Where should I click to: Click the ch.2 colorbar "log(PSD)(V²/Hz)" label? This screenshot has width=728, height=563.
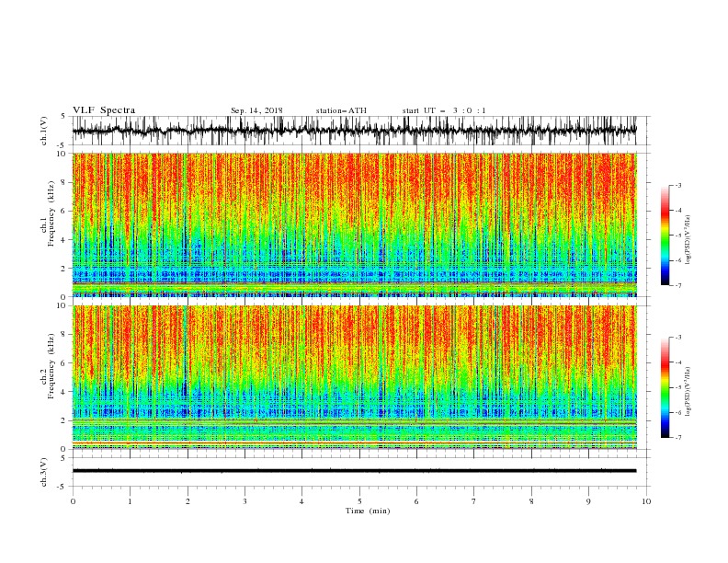pos(688,392)
